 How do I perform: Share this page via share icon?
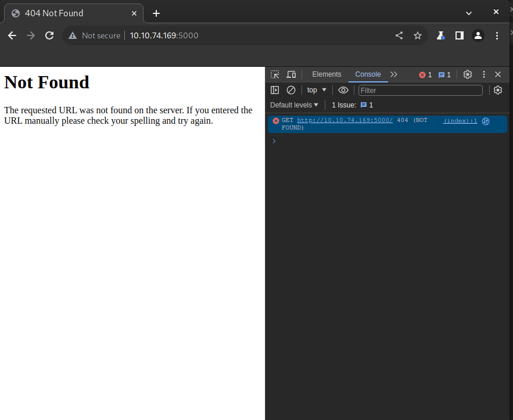[x=399, y=35]
